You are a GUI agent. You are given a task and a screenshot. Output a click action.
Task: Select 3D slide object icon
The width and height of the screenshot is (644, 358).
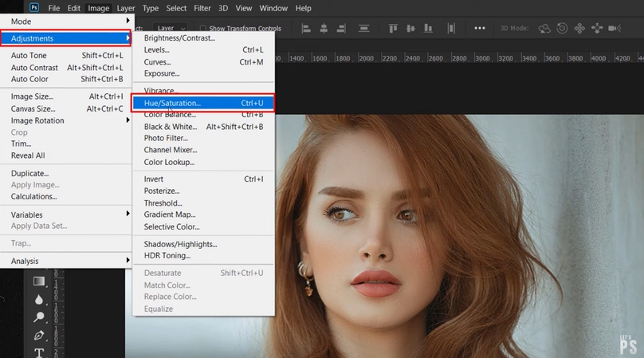597,29
